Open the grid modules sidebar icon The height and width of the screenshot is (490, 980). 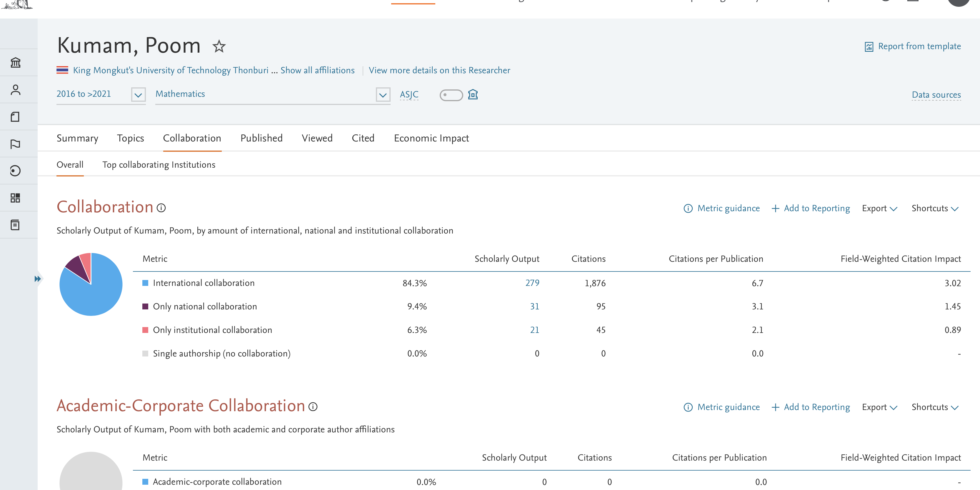tap(15, 198)
